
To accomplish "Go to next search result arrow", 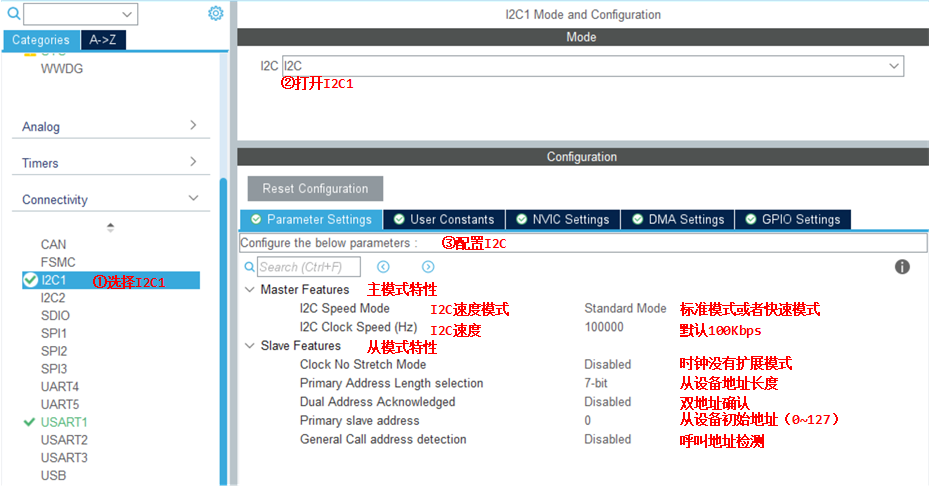I will 428,267.
